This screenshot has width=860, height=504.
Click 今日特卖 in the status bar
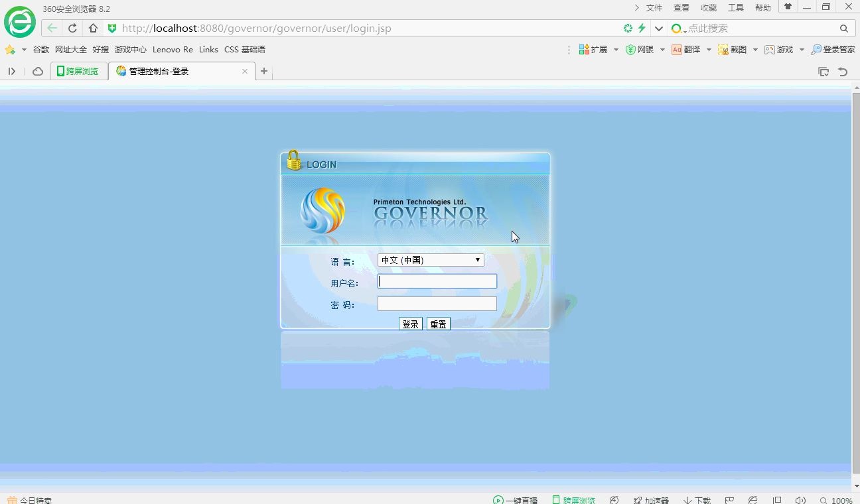click(30, 501)
